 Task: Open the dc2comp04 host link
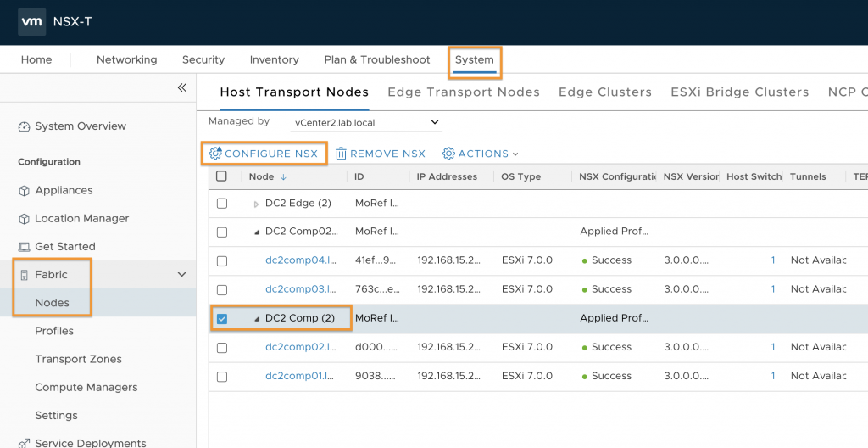click(x=299, y=260)
